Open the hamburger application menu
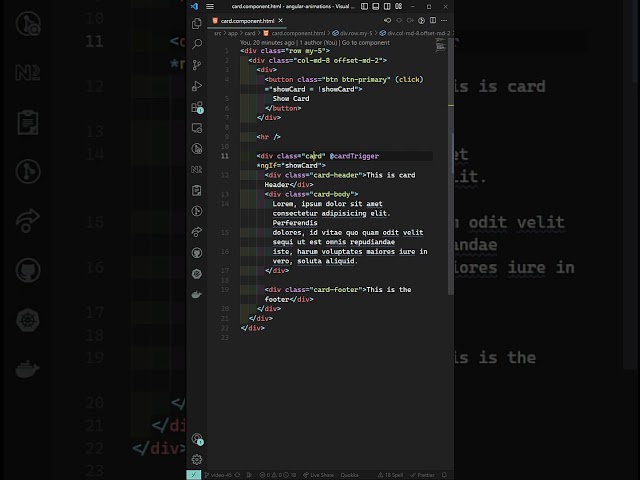The image size is (640, 480). [210, 7]
